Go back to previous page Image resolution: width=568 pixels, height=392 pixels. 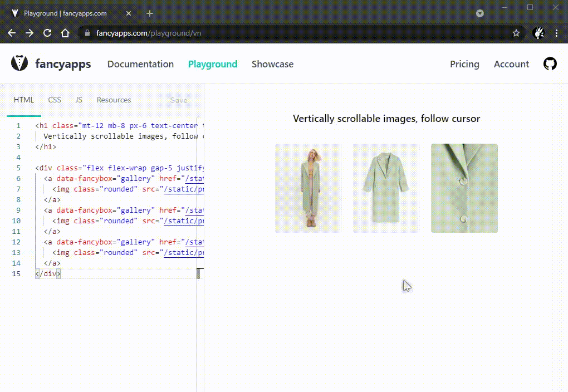tap(12, 33)
